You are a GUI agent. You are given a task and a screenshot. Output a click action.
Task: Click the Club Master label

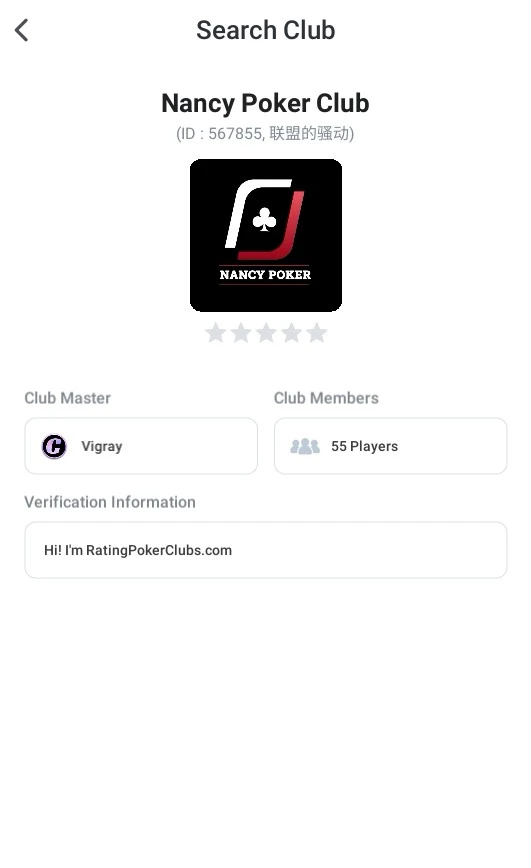[x=68, y=398]
